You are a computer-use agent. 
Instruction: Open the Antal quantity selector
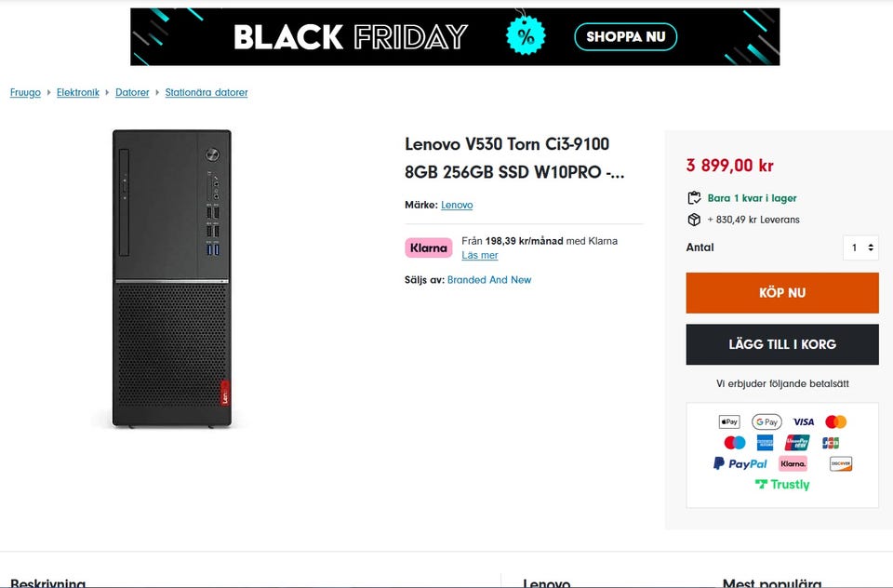[860, 247]
